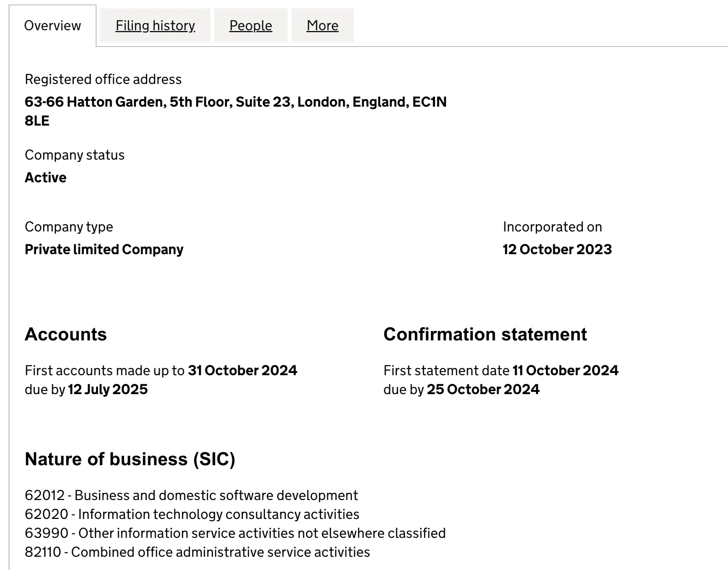Screen dimensions: 728x570
Task: Click SIC code 63990 information service line
Action: click(x=235, y=533)
